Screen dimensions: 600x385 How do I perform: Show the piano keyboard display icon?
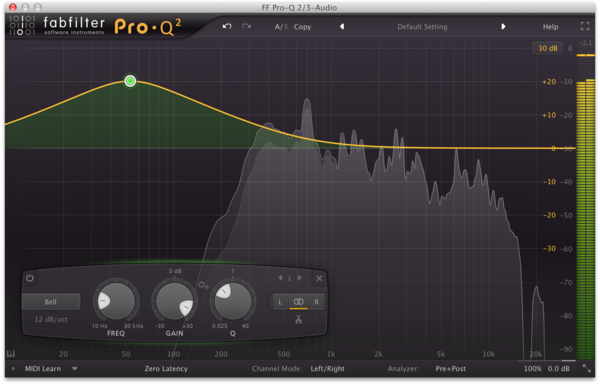11,354
